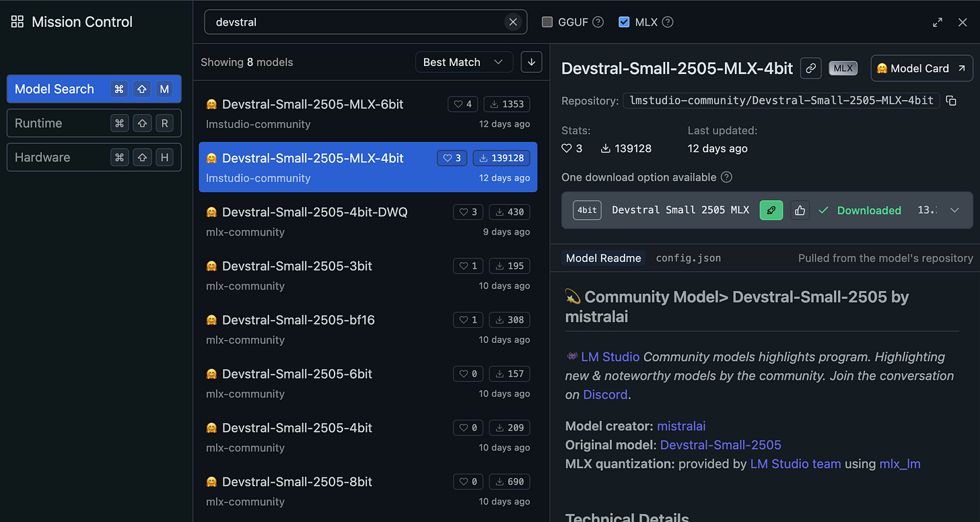Open the Hardware section
Screen dimensions: 980x522
(x=94, y=158)
